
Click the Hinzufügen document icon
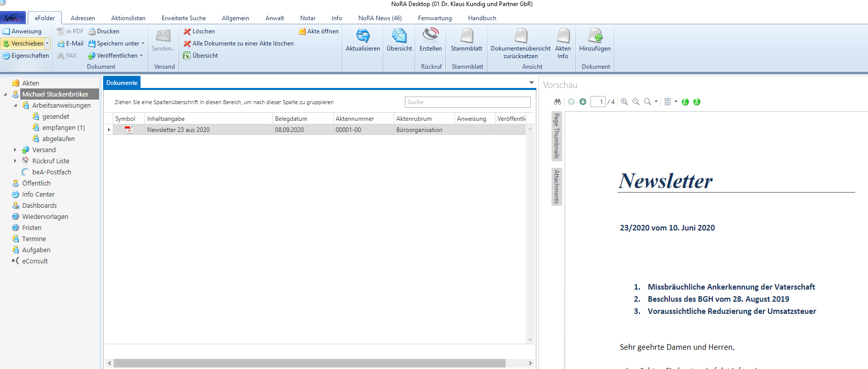(595, 36)
